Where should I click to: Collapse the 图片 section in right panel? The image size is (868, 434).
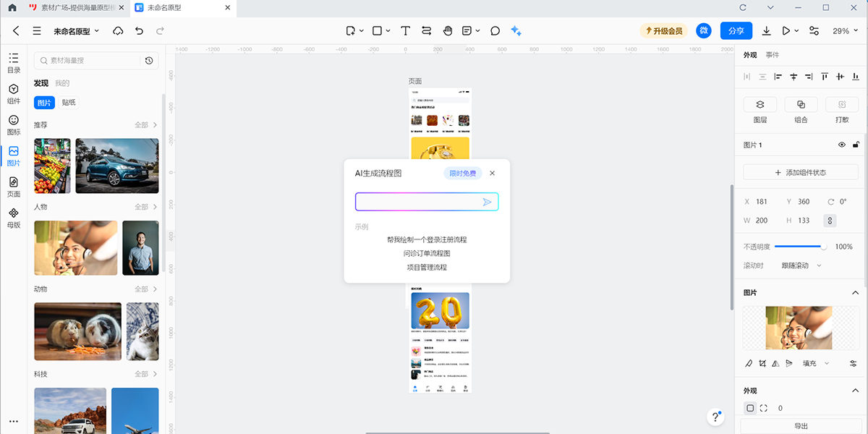[x=854, y=292]
